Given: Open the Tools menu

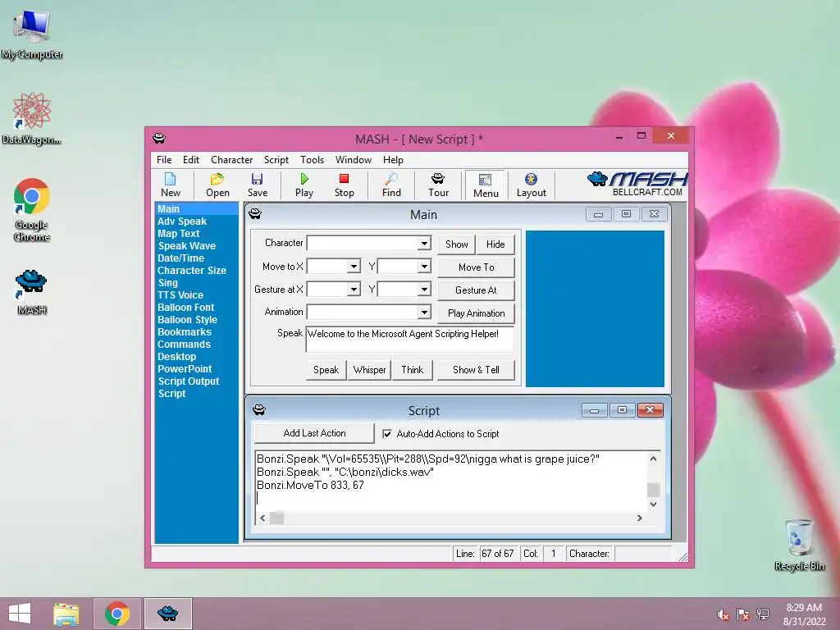Looking at the screenshot, I should 312,160.
